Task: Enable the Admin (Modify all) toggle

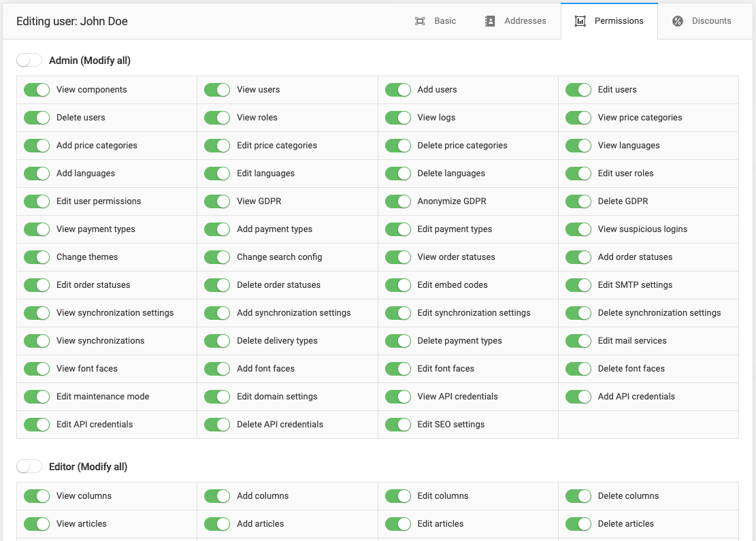Action: pyautogui.click(x=29, y=61)
